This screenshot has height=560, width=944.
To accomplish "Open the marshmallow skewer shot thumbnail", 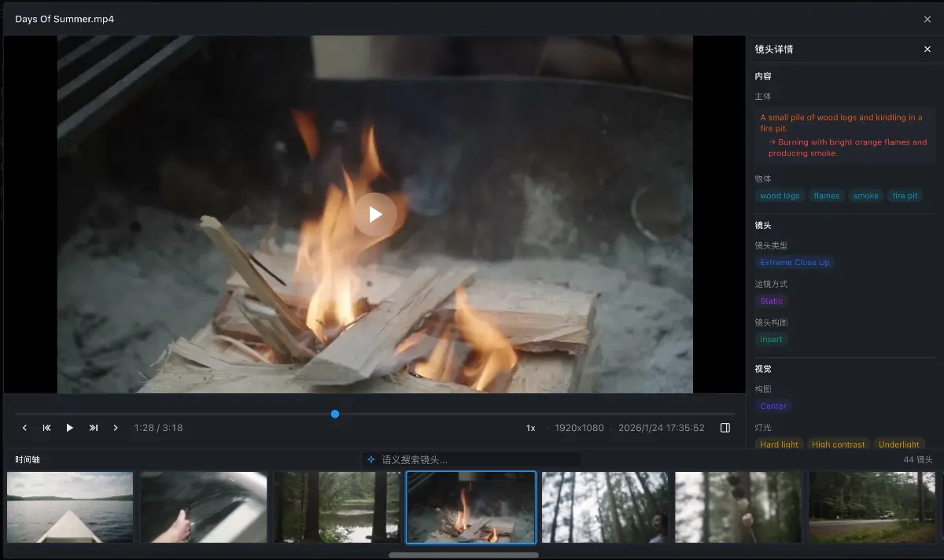I will coord(738,507).
